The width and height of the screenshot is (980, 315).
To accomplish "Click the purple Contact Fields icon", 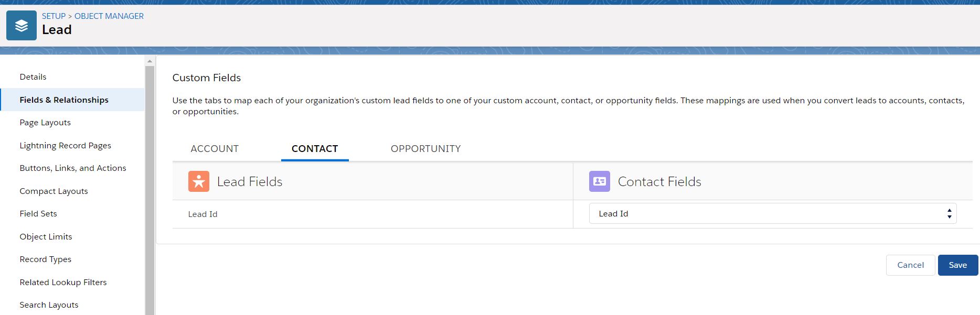I will pos(600,181).
